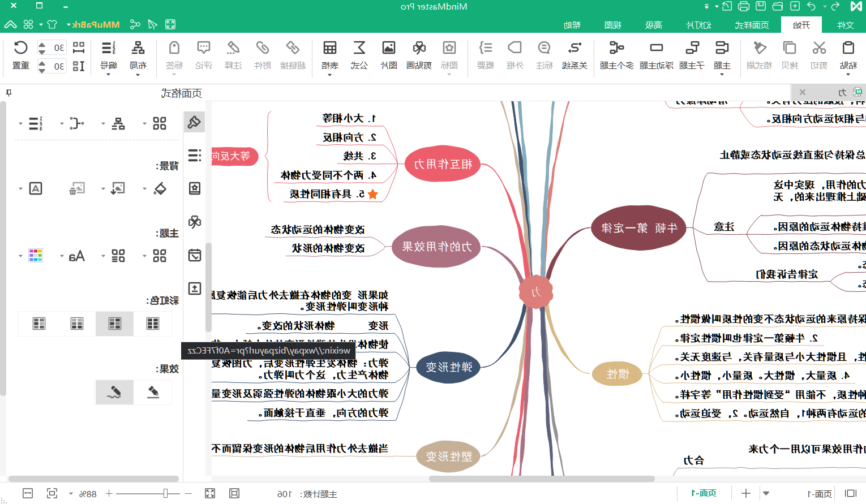Open the panel's numbered-list style dropdown
This screenshot has height=504, width=866.
click(20, 123)
